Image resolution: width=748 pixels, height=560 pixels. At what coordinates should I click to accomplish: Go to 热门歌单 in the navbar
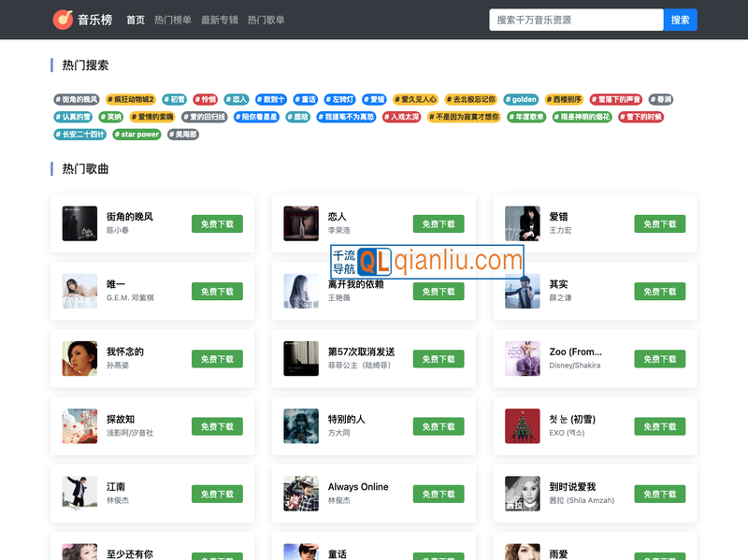pyautogui.click(x=266, y=20)
